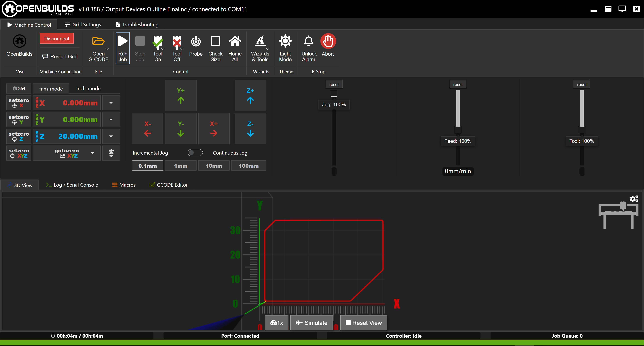Click Feed 100% slider handle
This screenshot has width=644, height=346.
458,130
